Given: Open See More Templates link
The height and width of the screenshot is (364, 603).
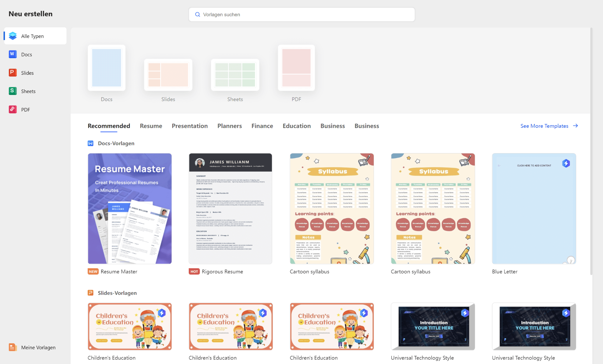Looking at the screenshot, I should (544, 126).
